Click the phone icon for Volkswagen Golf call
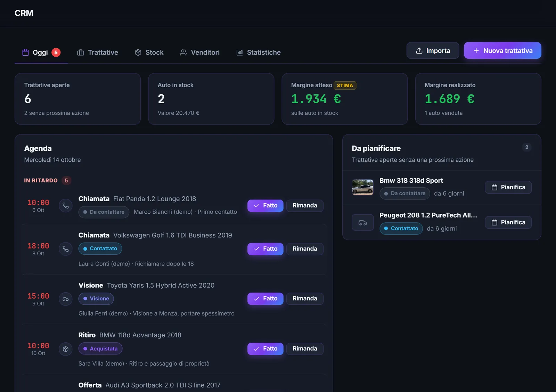556x392 pixels. tap(66, 249)
